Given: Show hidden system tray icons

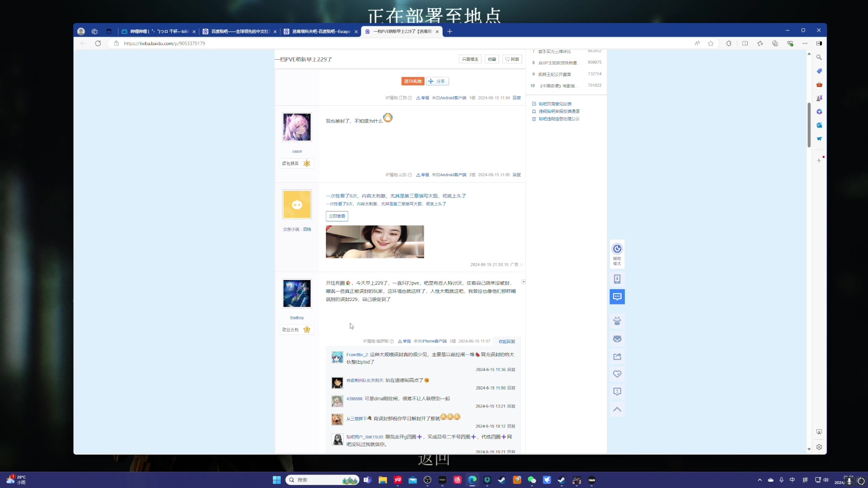Looking at the screenshot, I should pos(759,480).
